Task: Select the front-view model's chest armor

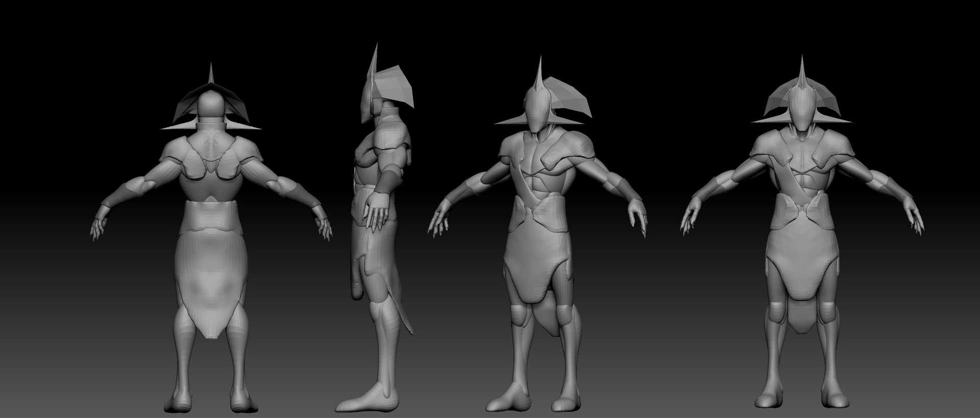Action: point(800,168)
